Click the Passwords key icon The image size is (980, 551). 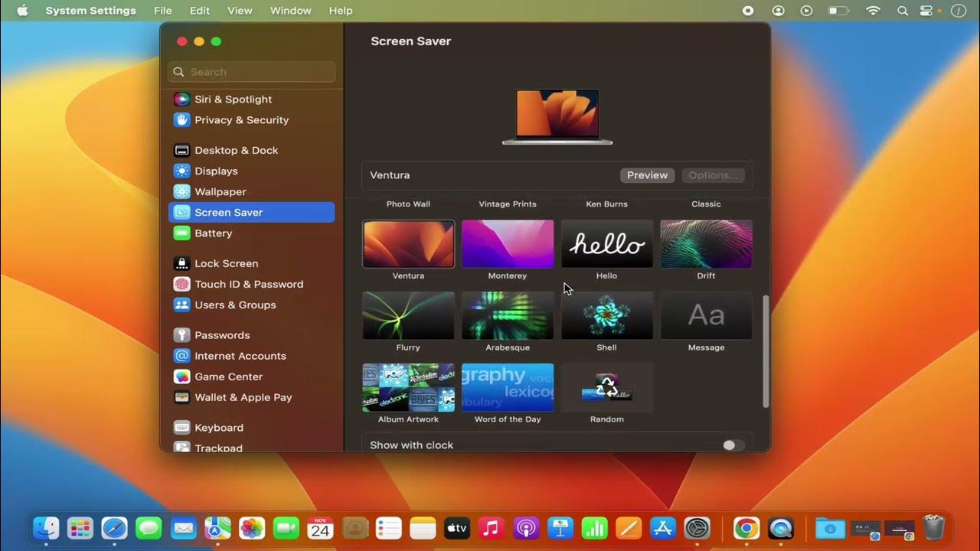click(x=181, y=335)
